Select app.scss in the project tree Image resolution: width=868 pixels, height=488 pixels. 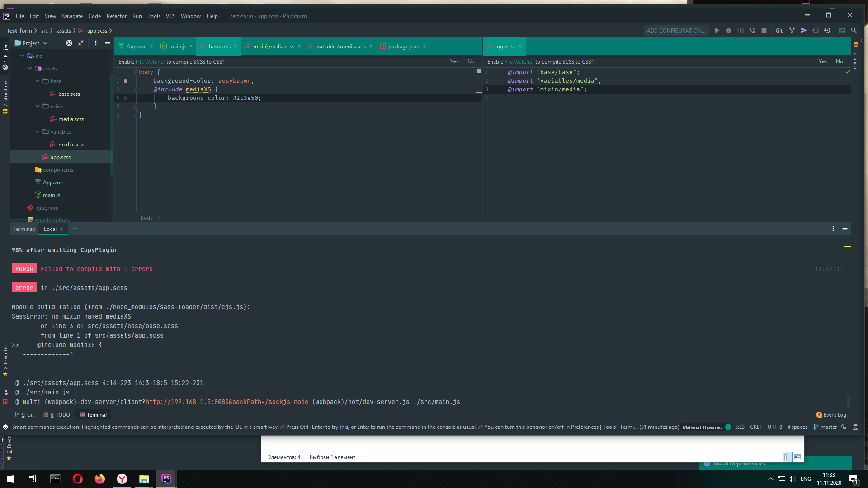tap(61, 157)
